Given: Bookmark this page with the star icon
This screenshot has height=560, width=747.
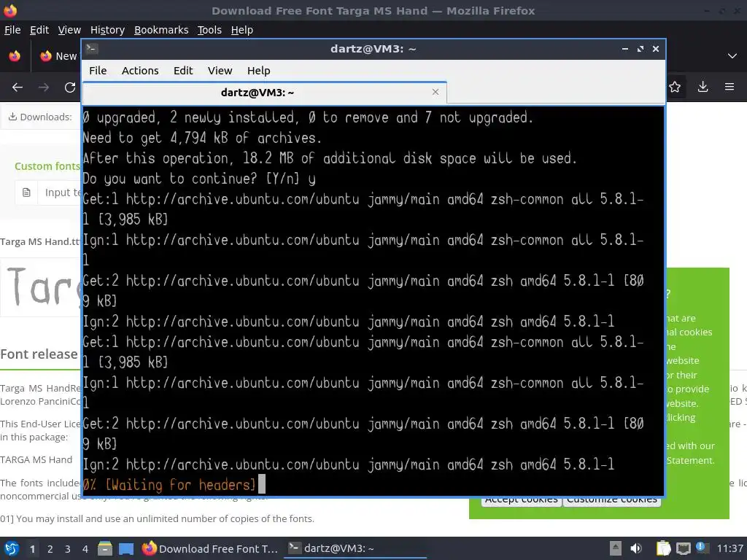Looking at the screenshot, I should tap(675, 87).
